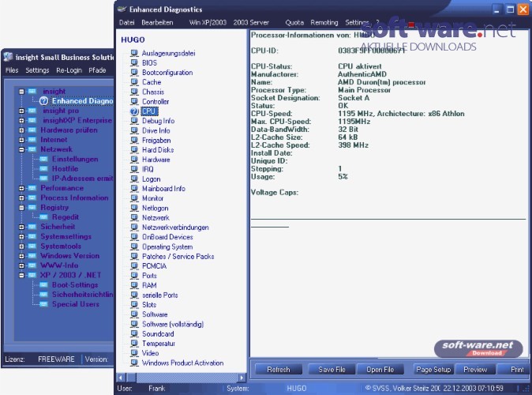Expand the Performance tree node
The image size is (532, 395).
[22, 188]
